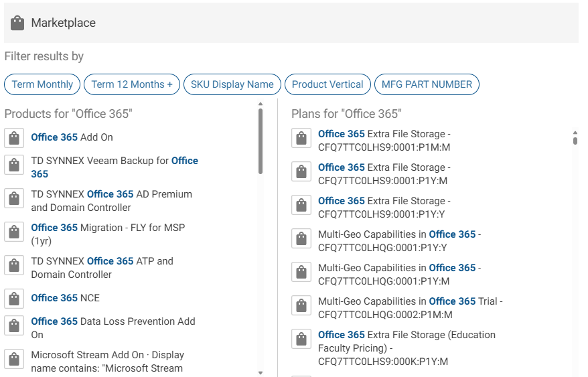This screenshot has height=377, width=588.
Task: Click bag icon for Multi-Geo Capabilities P1Y:Y plan
Action: (301, 238)
